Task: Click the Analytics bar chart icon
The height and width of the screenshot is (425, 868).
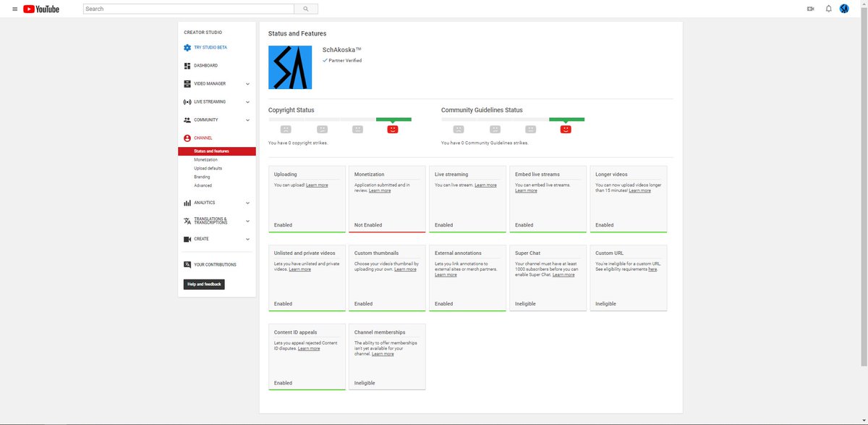Action: point(187,203)
